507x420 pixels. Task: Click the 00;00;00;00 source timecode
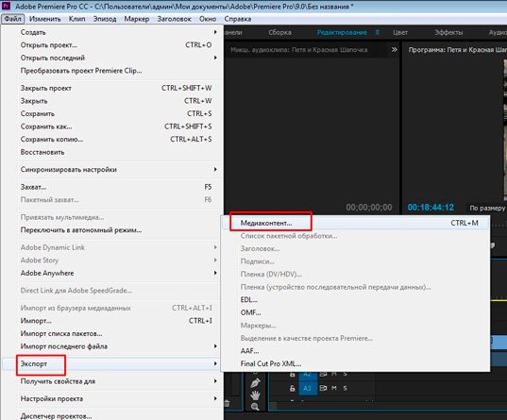point(369,208)
